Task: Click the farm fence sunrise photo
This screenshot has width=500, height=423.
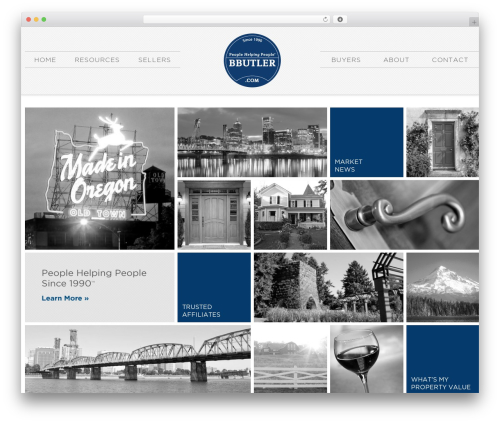Action: [x=290, y=359]
